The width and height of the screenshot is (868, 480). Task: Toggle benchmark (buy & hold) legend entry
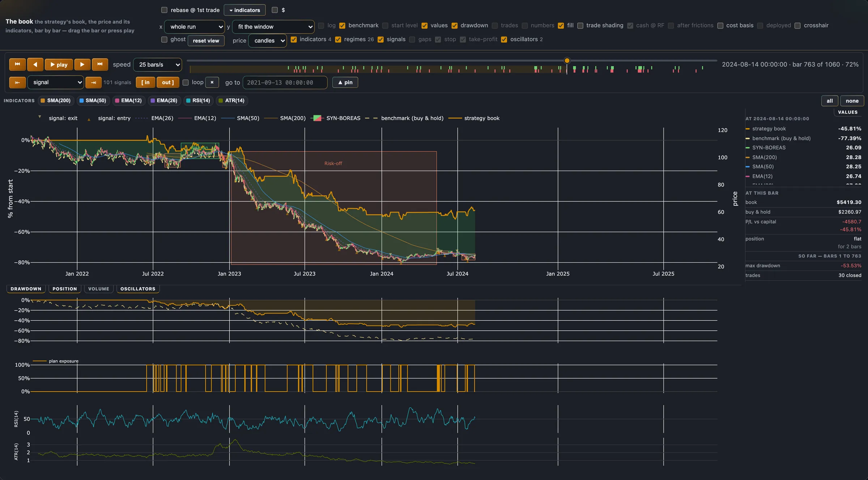pyautogui.click(x=404, y=118)
